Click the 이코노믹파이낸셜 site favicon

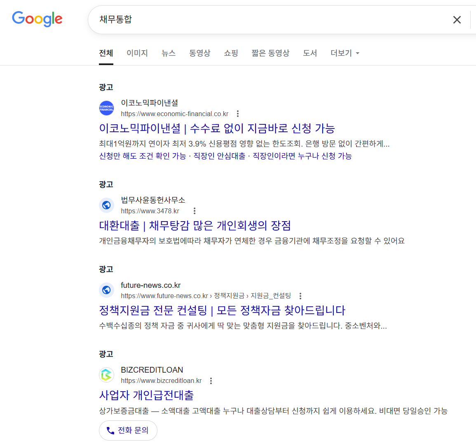pos(107,108)
